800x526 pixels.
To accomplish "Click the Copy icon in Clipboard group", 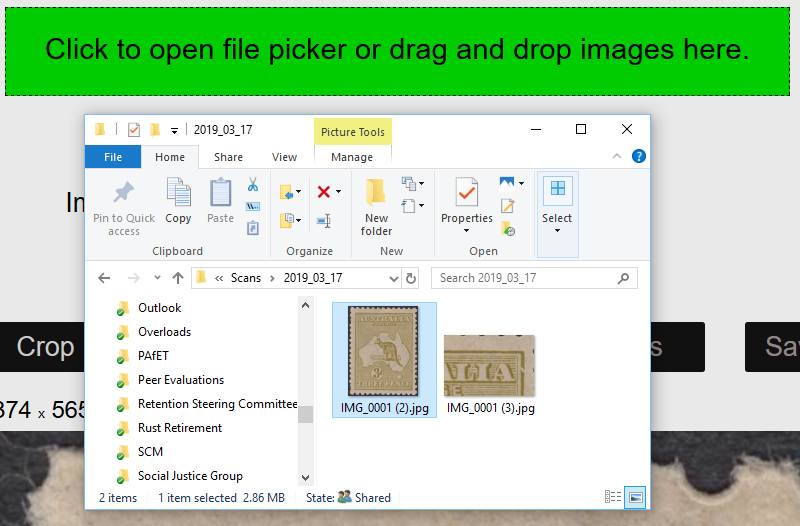I will tap(178, 192).
